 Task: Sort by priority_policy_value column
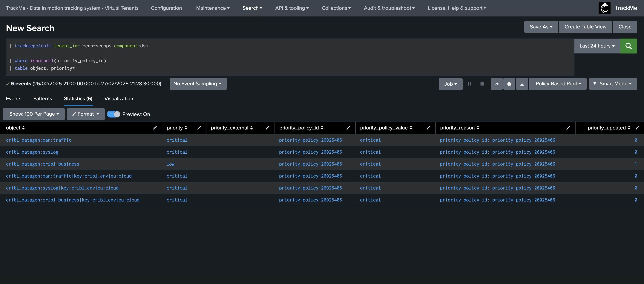tap(386, 128)
